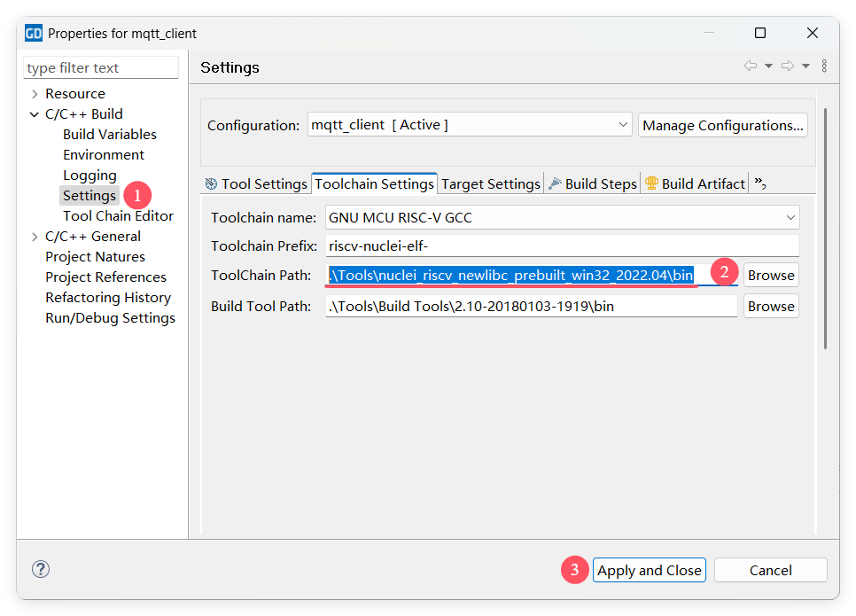Click the Toolchain Prefix input field

(562, 246)
